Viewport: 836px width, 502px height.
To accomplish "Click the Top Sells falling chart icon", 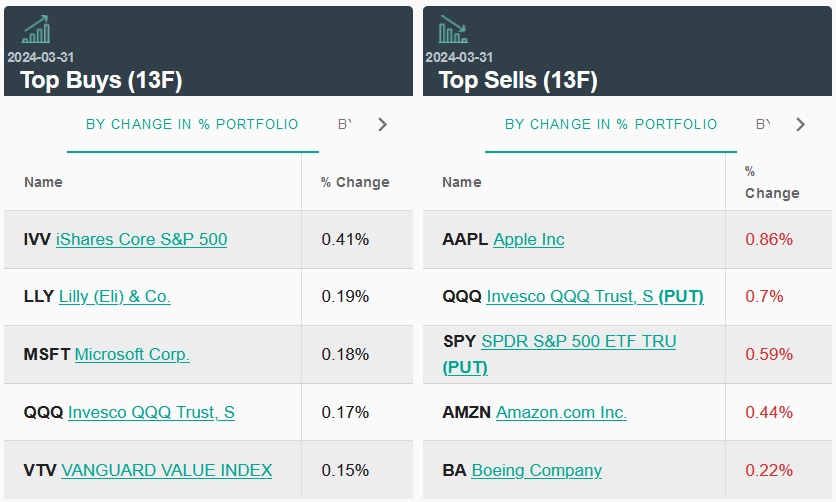I will pyautogui.click(x=453, y=30).
